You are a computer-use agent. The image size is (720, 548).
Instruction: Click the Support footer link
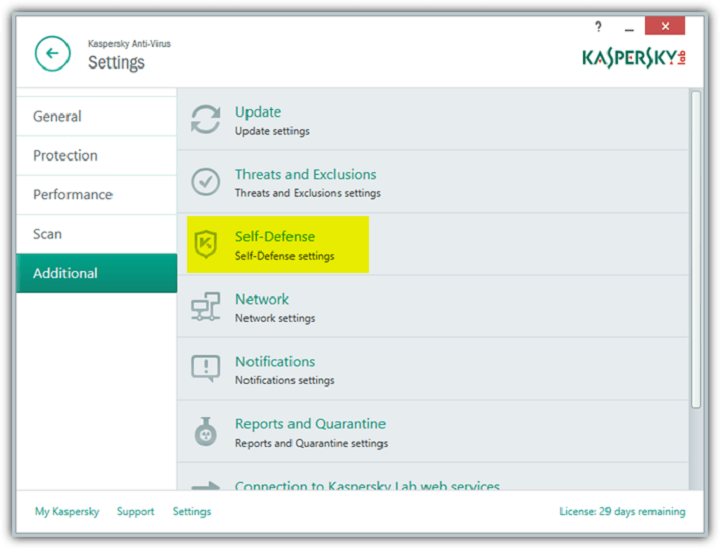(x=135, y=511)
